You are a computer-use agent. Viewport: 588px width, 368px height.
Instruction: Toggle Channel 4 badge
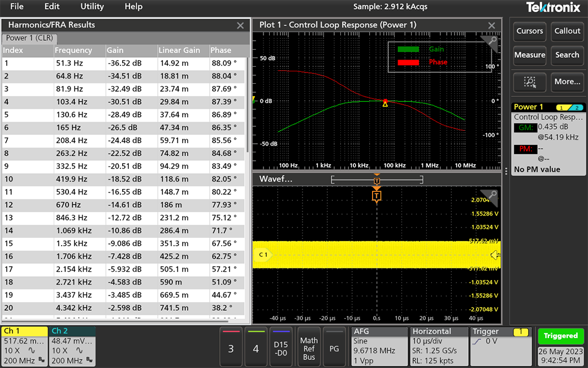tap(256, 346)
